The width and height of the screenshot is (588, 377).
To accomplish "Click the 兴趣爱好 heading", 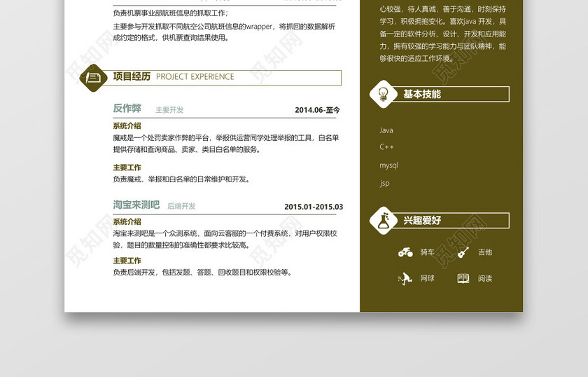I will click(x=422, y=221).
